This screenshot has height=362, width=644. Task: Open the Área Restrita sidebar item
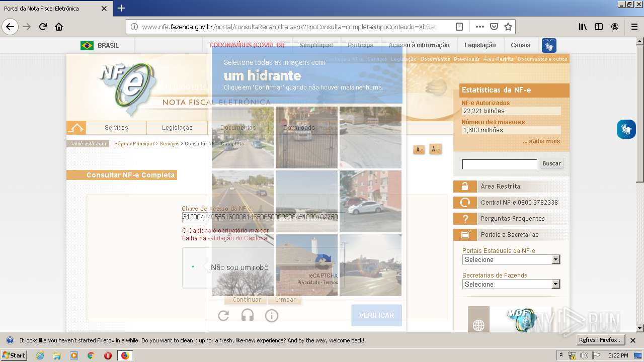point(511,187)
